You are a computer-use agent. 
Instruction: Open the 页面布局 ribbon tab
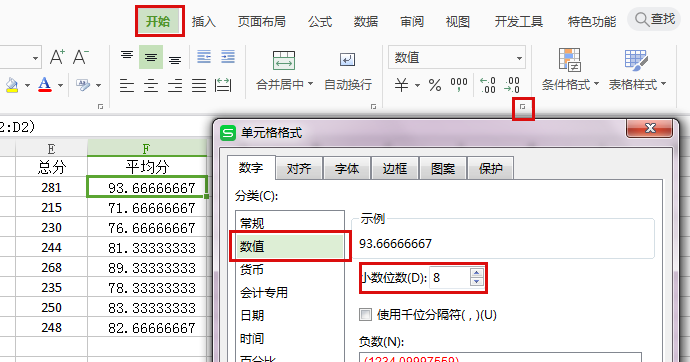(262, 21)
